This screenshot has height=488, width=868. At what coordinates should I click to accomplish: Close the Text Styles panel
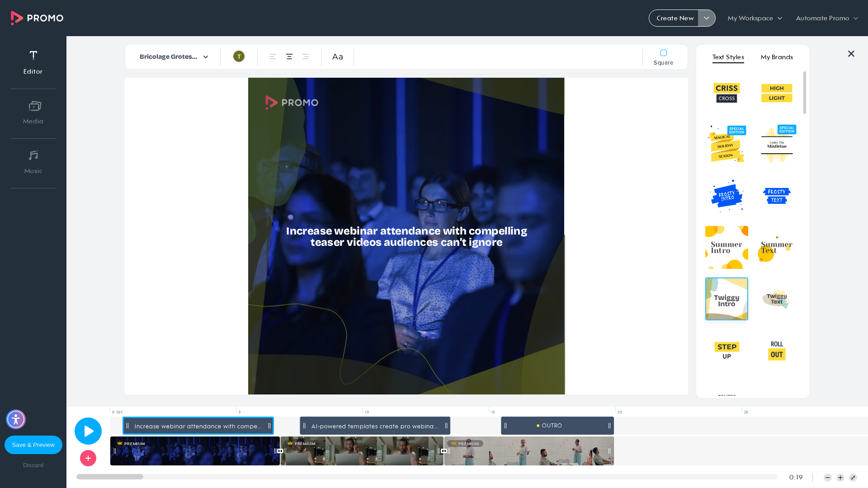click(851, 54)
